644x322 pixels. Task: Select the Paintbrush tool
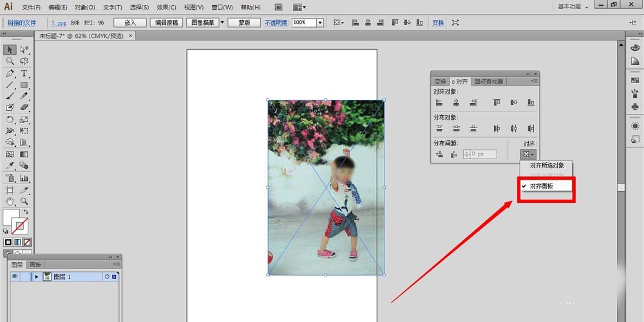10,96
